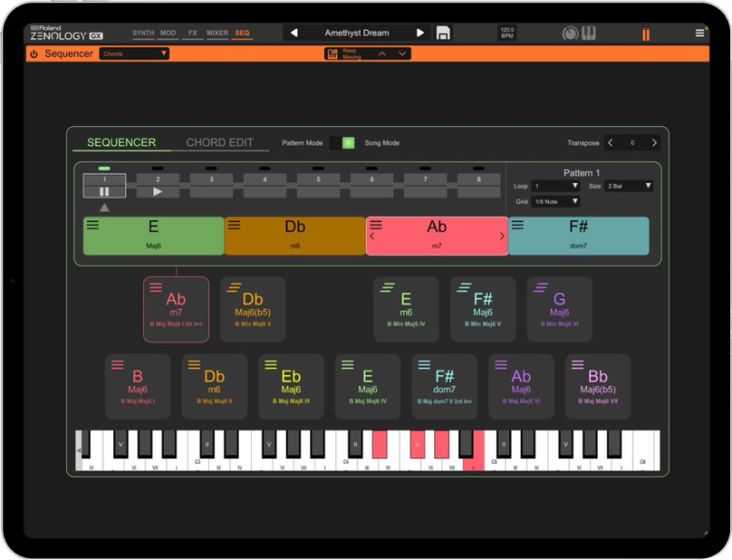Open the Loop dropdown
The image size is (732, 560).
pyautogui.click(x=556, y=186)
